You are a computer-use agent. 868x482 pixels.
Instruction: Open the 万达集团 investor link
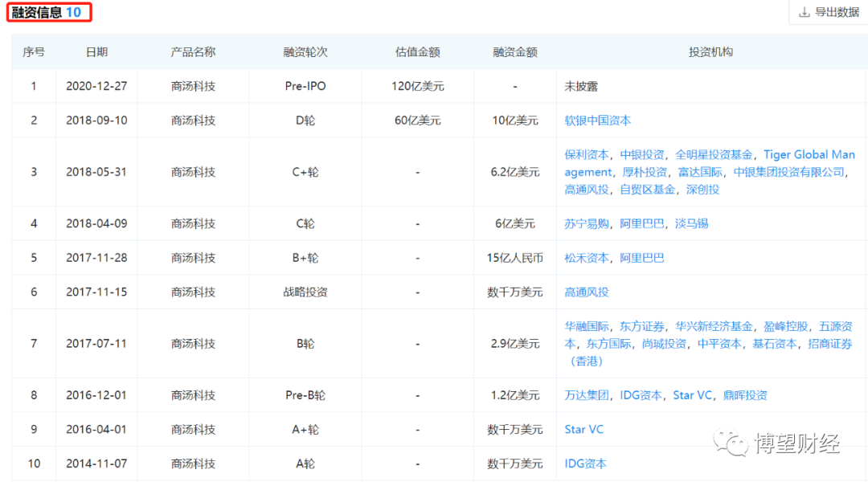[x=586, y=395]
